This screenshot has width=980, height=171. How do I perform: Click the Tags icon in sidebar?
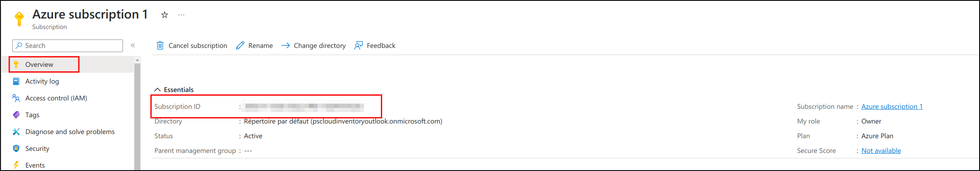16,115
